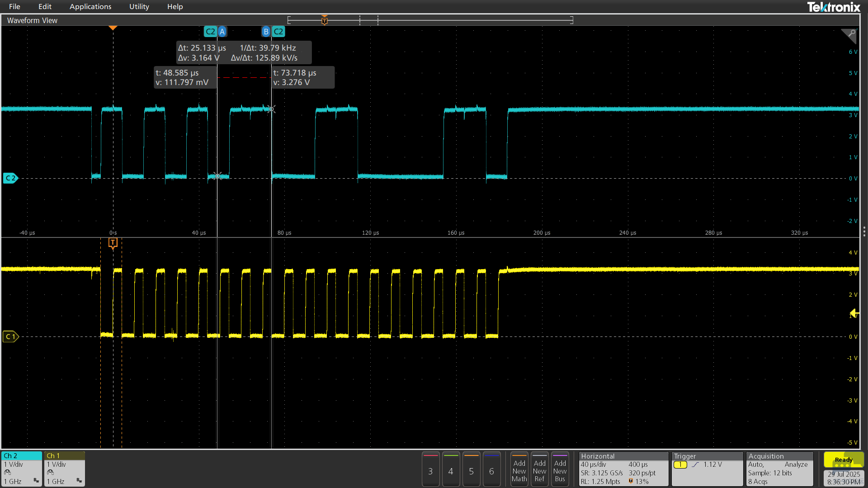The image size is (868, 488).
Task: Toggle channel 3 on
Action: coord(430,469)
